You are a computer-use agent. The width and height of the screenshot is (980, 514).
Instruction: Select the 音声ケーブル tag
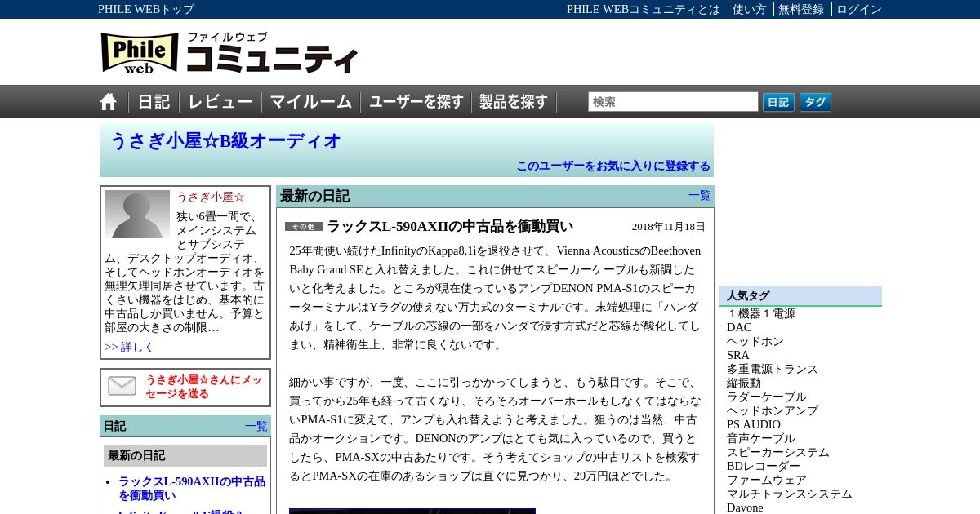click(761, 438)
